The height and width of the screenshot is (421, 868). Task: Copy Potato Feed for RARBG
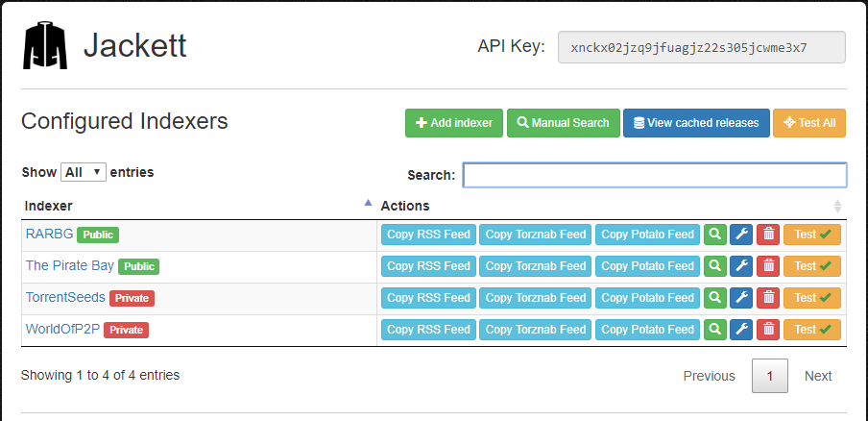click(648, 235)
